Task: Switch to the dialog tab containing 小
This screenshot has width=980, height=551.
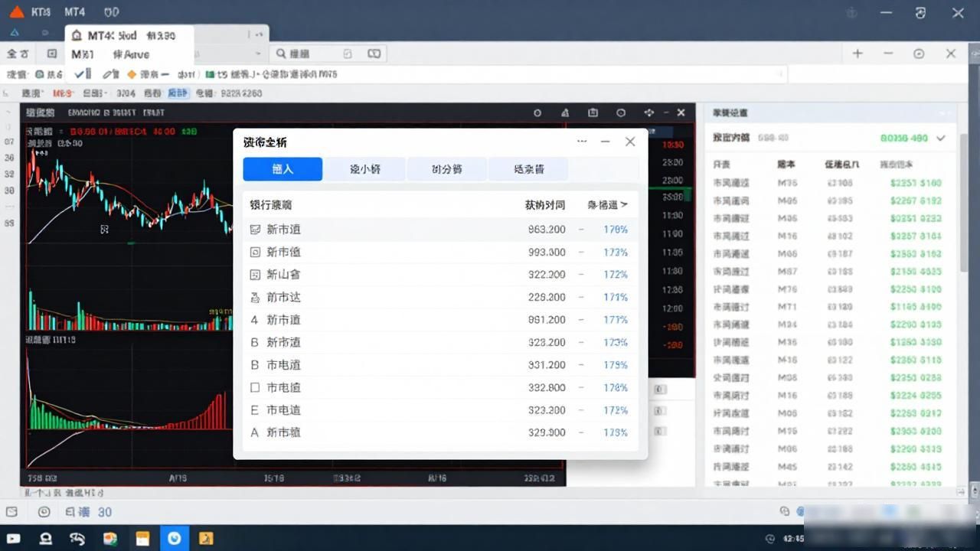Action: (364, 169)
